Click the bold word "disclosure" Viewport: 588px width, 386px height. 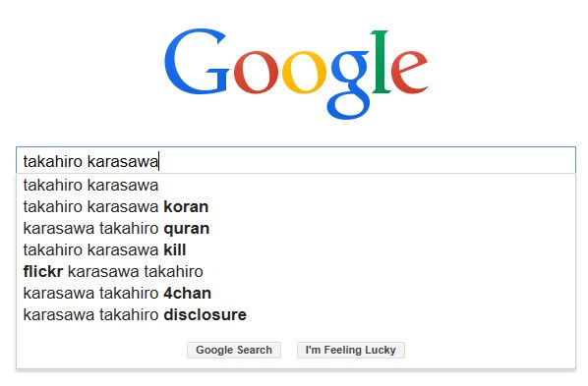click(x=206, y=315)
